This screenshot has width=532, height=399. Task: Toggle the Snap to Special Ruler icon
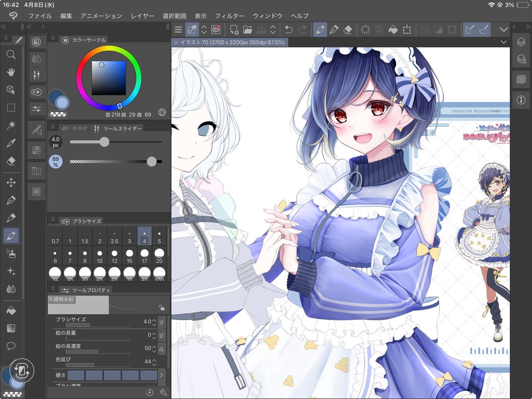[x=484, y=30]
